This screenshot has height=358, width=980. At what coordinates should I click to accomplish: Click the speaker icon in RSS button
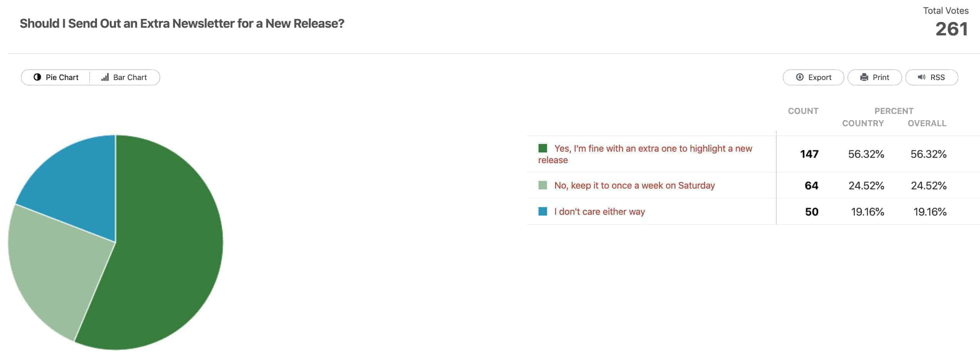(x=921, y=77)
